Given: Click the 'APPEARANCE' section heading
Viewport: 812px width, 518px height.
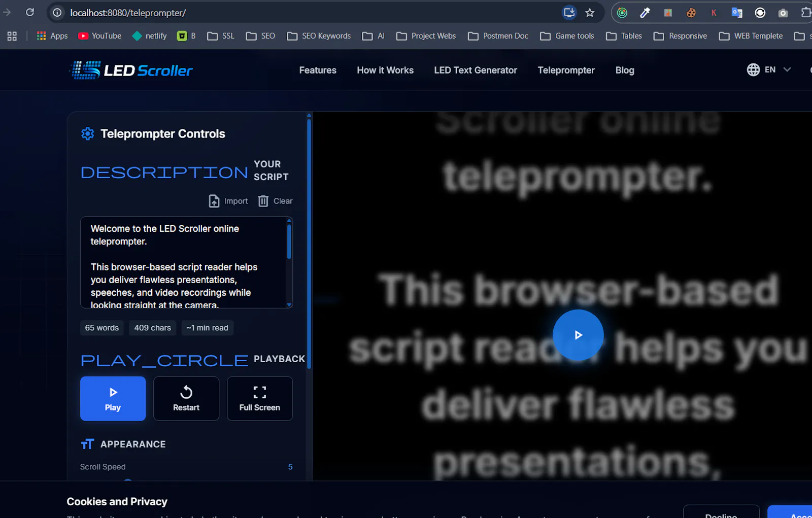Looking at the screenshot, I should [x=133, y=444].
